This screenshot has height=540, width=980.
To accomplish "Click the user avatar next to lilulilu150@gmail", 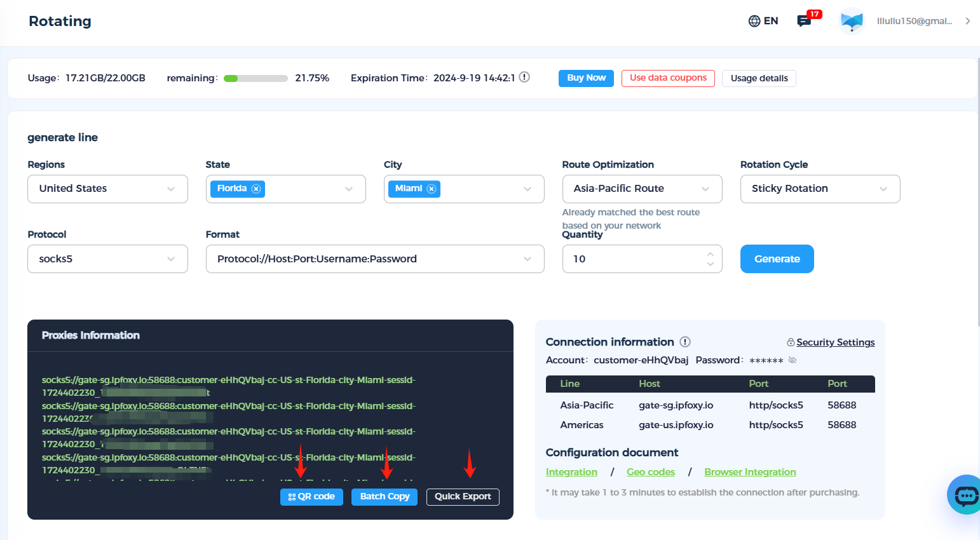I will (851, 20).
